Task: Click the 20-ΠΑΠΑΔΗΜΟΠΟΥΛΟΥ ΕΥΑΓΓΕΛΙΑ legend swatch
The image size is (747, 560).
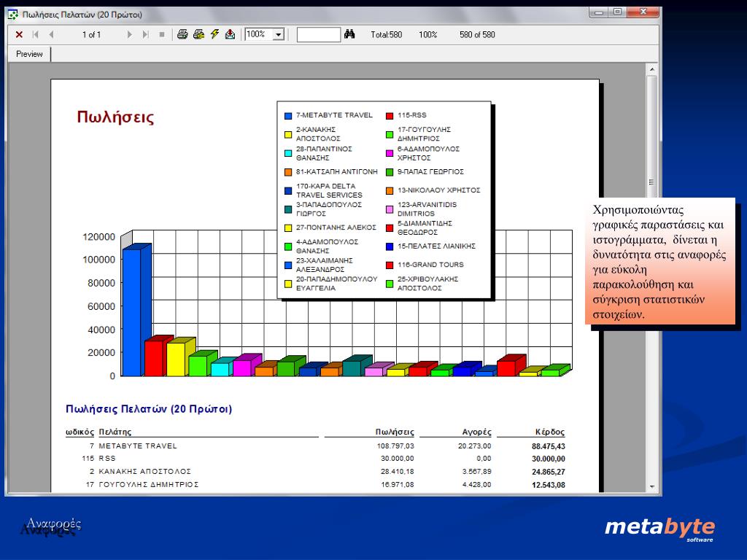Action: 287,284
